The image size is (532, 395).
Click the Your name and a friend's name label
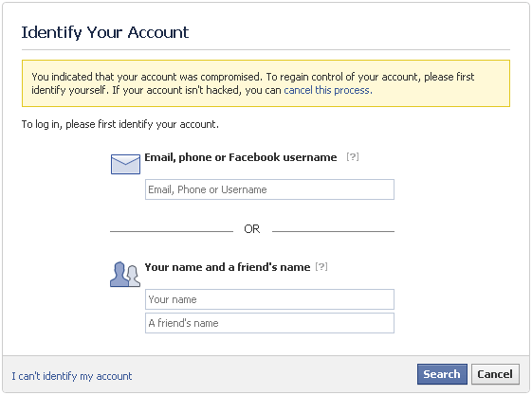[228, 267]
